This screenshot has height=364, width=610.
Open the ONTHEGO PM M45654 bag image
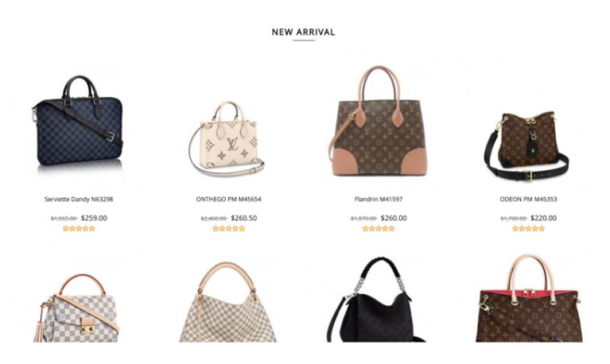tap(228, 139)
